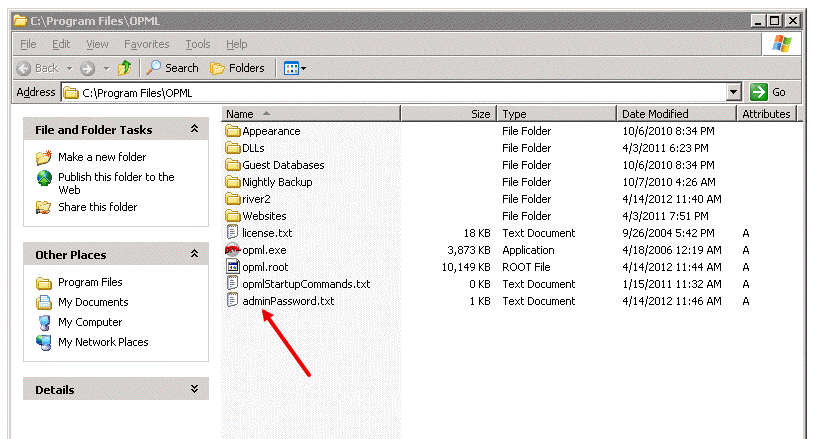Maximize the OPML explorer window
The image size is (818, 439).
(775, 21)
